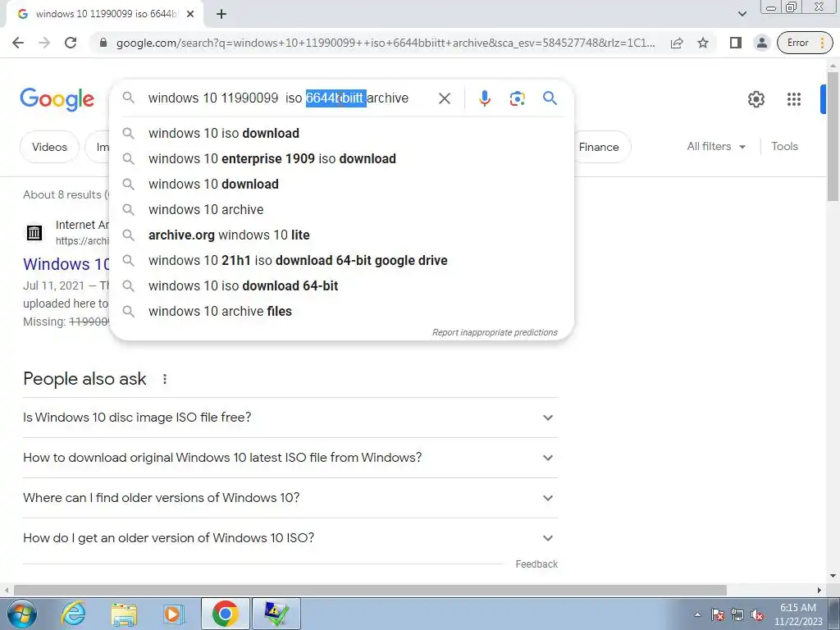
Task: Share this page using the share icon
Action: 677,43
